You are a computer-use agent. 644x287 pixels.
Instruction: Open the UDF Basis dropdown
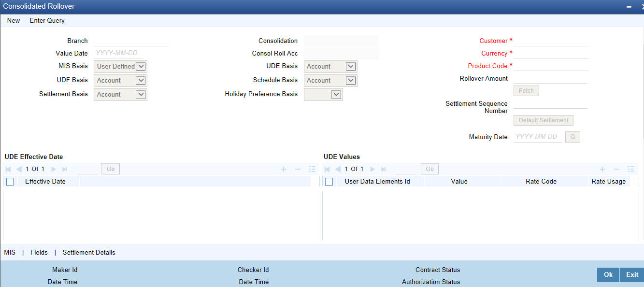(x=141, y=80)
